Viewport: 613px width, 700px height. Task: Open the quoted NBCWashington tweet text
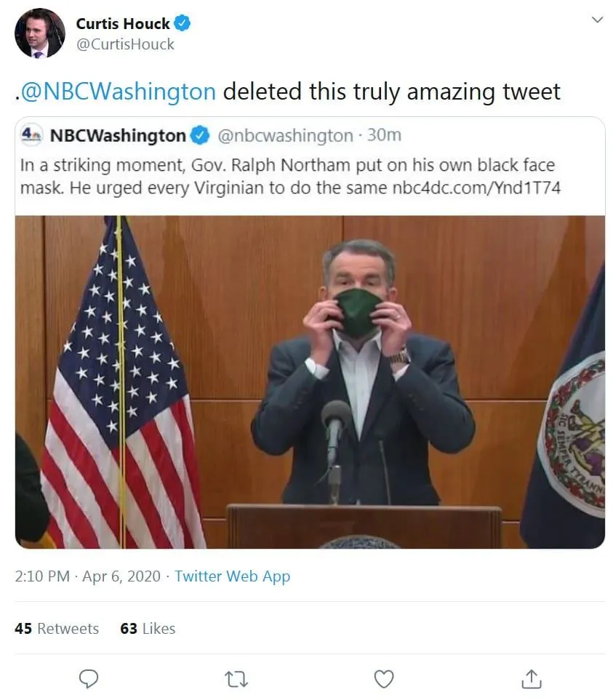pyautogui.click(x=291, y=176)
